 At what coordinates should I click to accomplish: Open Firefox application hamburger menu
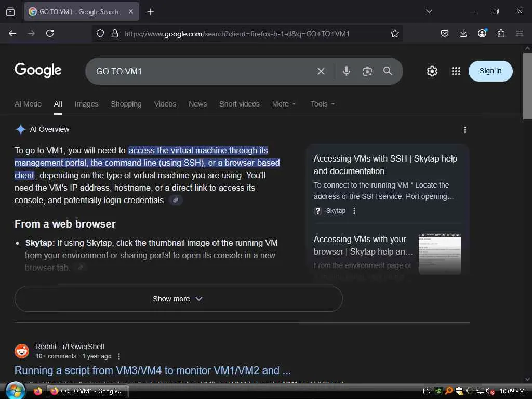point(520,33)
